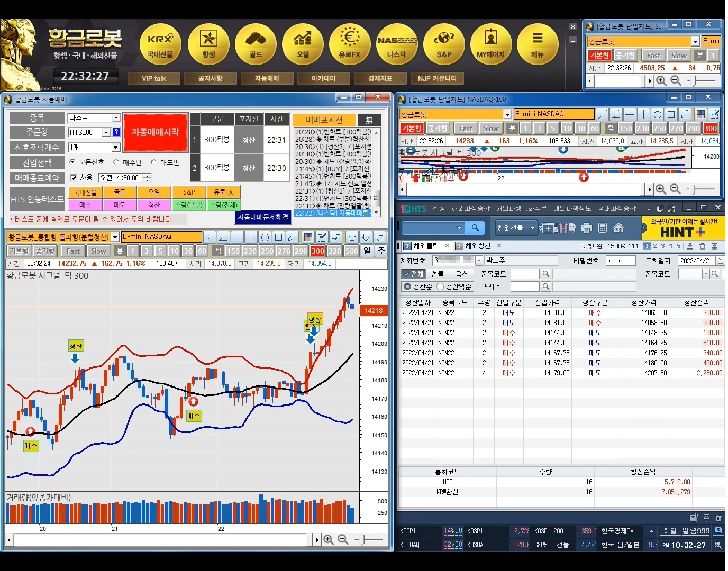Image resolution: width=728 pixels, height=571 pixels.
Task: Select the 청산역순 sort radio button
Action: tap(440, 287)
